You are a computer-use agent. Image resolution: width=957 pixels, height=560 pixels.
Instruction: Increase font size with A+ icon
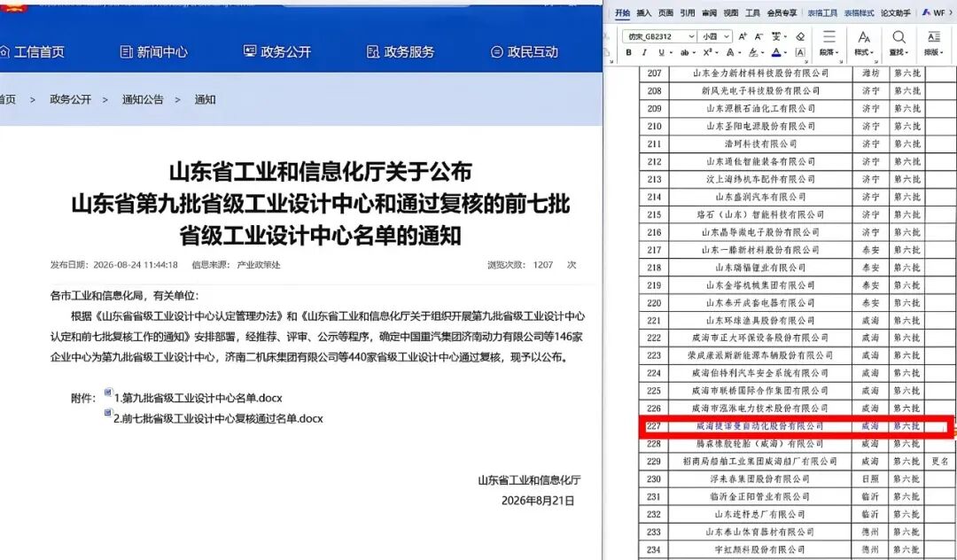click(743, 36)
